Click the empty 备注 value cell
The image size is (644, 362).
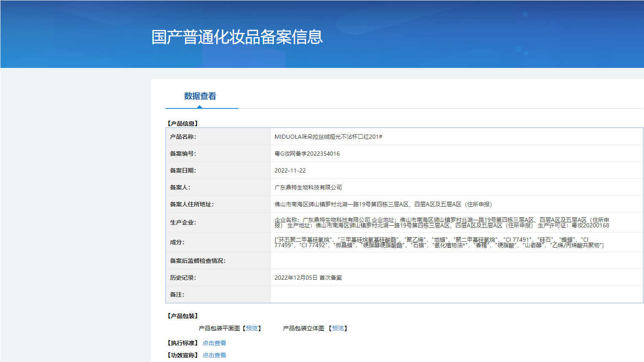(456, 294)
